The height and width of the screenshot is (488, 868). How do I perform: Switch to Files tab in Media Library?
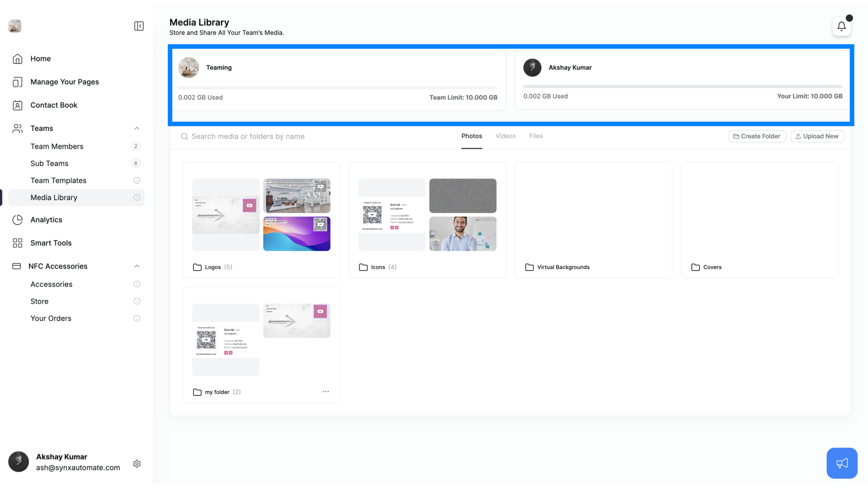(x=536, y=136)
